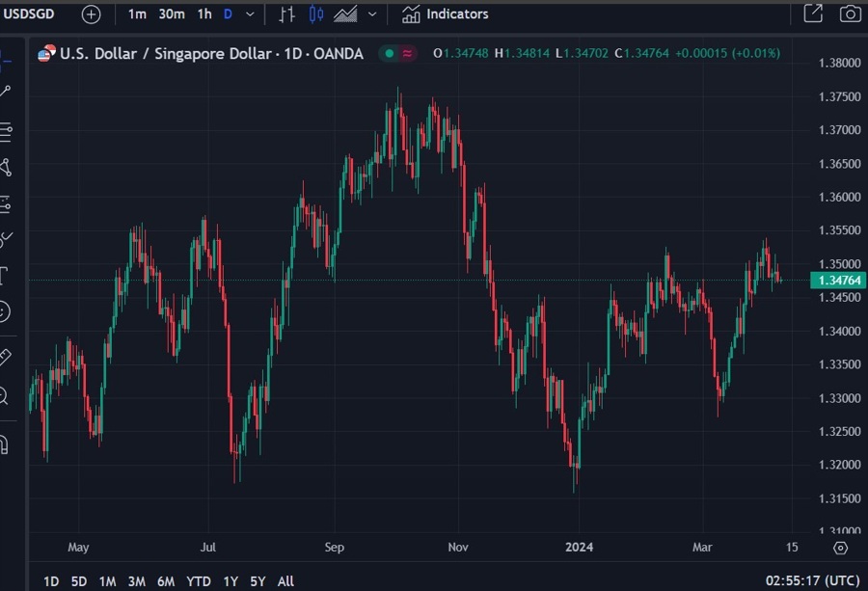Click the close value C1.34764
The width and height of the screenshot is (868, 591).
coord(642,53)
